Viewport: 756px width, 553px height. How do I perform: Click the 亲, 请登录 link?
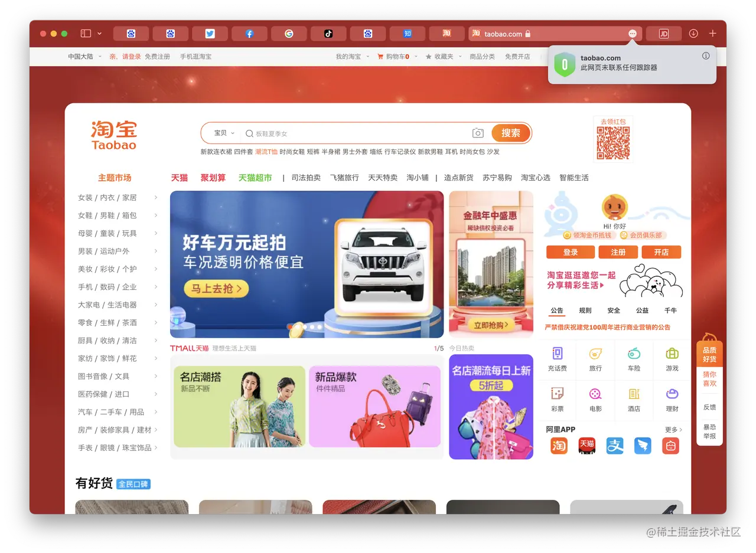tap(125, 57)
